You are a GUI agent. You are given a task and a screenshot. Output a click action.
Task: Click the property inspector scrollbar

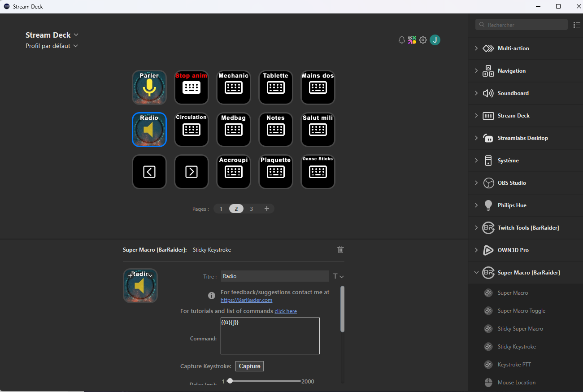[x=343, y=309]
